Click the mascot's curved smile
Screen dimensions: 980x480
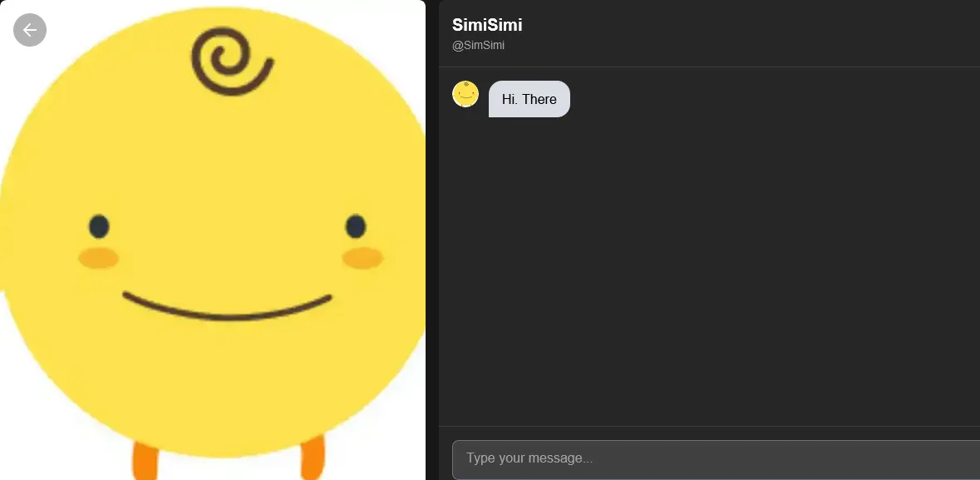[x=227, y=305]
